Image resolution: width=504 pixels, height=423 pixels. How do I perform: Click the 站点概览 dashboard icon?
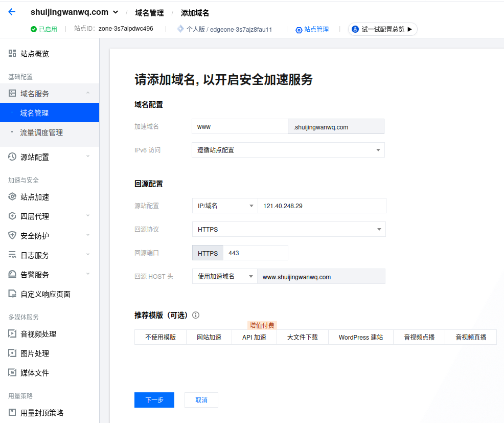(12, 53)
